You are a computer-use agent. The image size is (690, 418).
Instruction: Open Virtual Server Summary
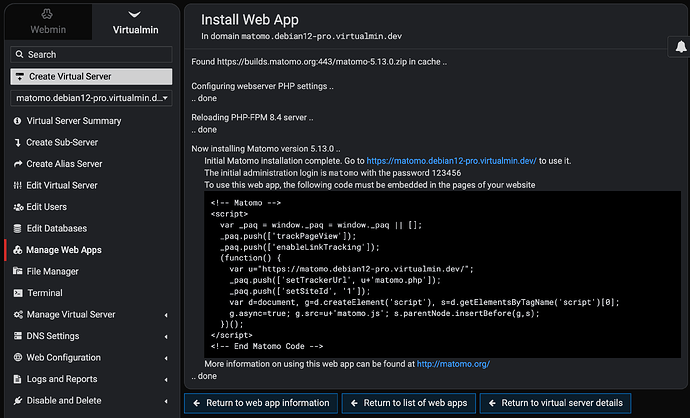pos(73,121)
